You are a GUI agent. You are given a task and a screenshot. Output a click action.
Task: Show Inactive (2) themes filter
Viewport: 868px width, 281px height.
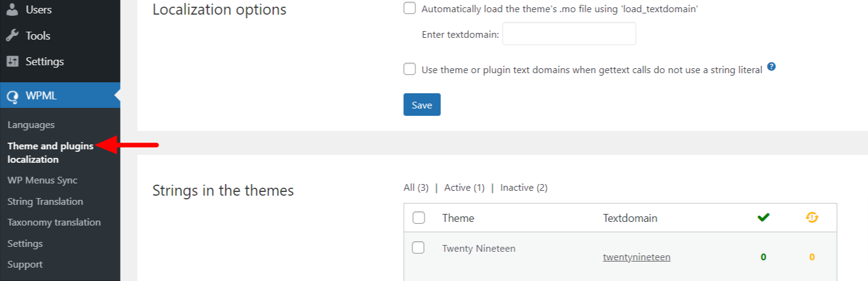pyautogui.click(x=524, y=188)
